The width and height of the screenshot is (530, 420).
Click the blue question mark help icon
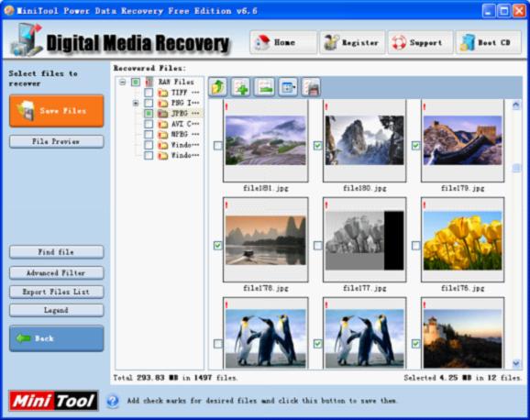113,401
